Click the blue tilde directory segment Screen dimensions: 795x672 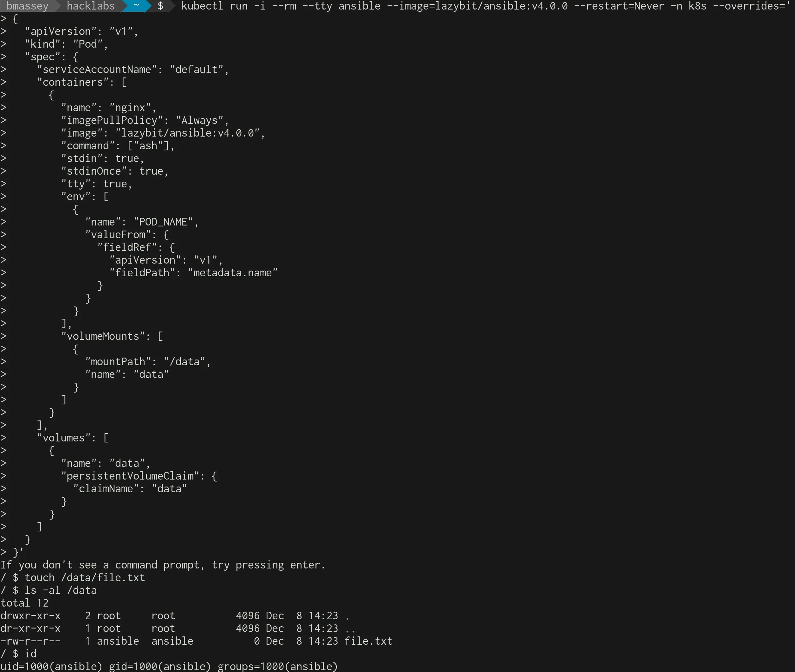point(136,6)
